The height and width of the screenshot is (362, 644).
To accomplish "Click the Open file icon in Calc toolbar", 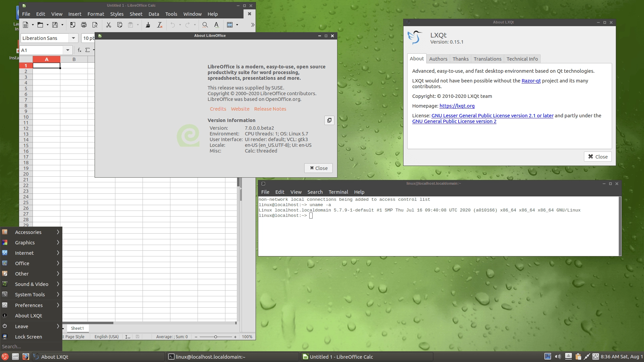I will coord(40,25).
